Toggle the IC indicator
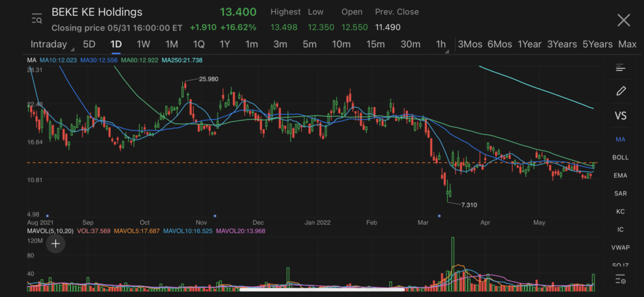 [620, 229]
